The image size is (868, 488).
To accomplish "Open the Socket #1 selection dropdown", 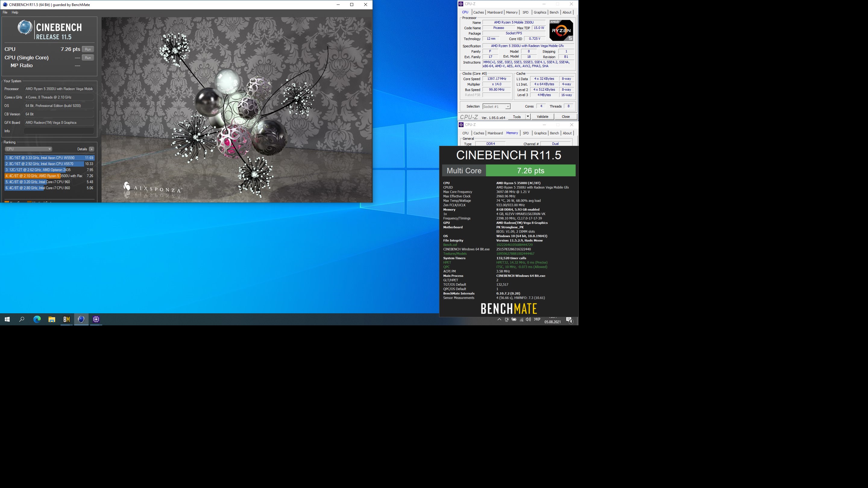I will tap(496, 106).
